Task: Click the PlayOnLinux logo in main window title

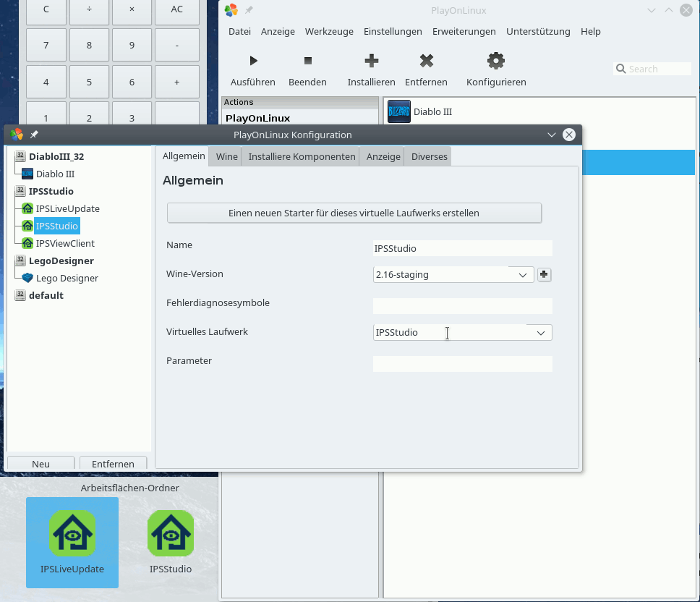Action: click(231, 10)
